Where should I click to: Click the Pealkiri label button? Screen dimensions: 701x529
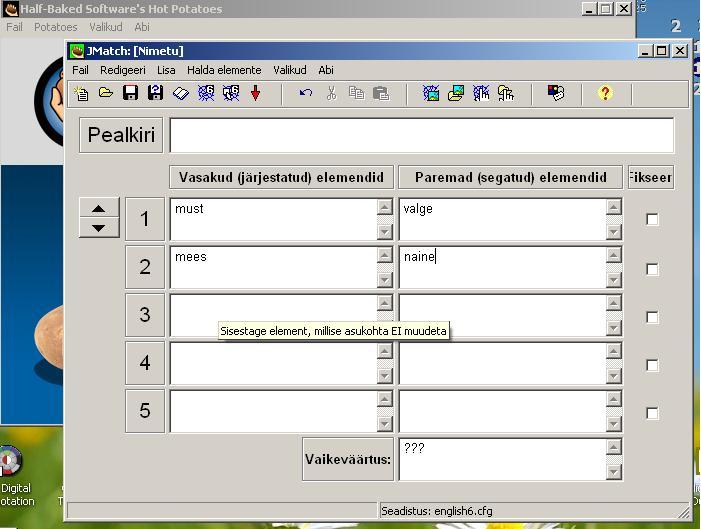[121, 135]
